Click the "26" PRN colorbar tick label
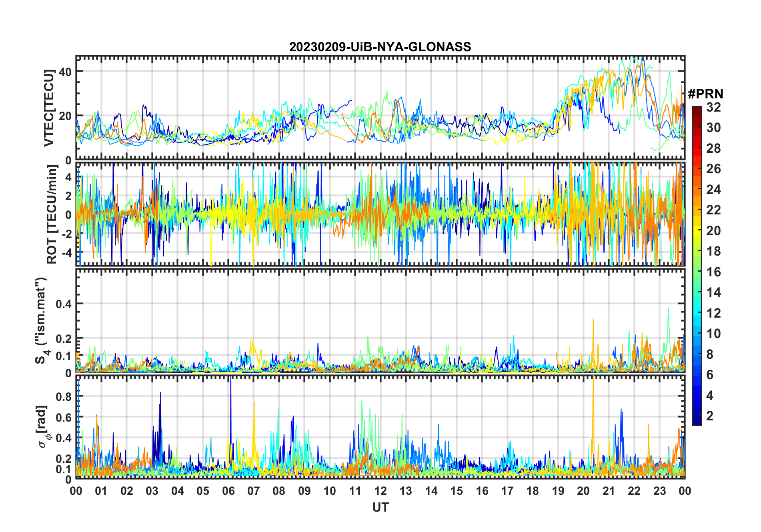The height and width of the screenshot is (532, 761). [x=713, y=169]
